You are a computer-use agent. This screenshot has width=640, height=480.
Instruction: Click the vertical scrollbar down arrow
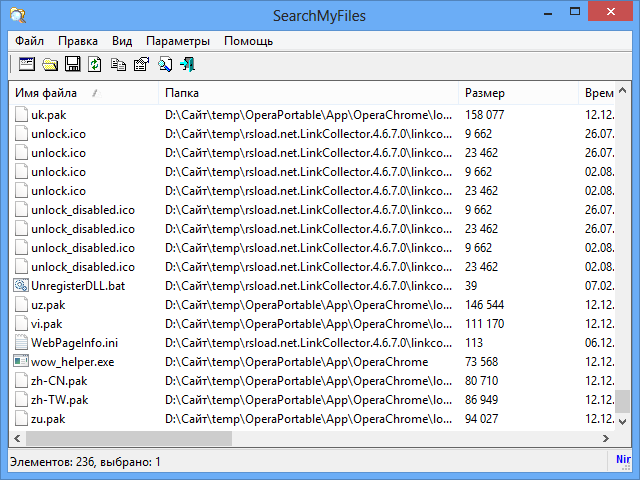coord(622,422)
